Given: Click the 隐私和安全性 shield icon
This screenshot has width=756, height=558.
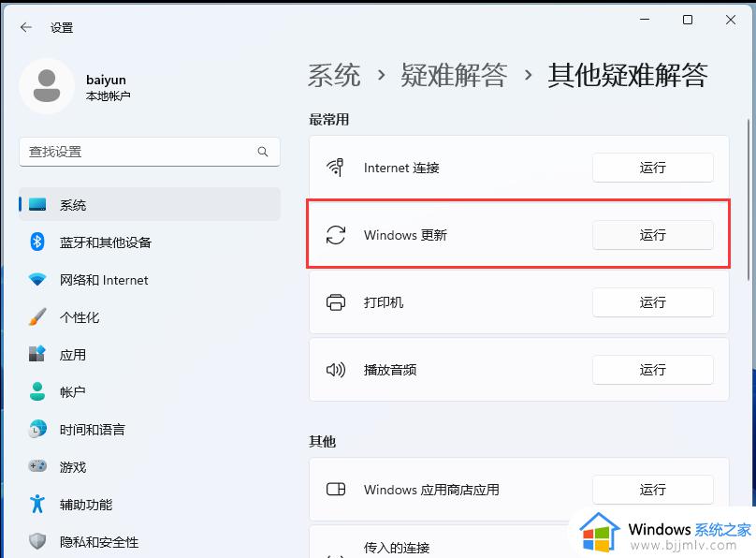Looking at the screenshot, I should (37, 541).
